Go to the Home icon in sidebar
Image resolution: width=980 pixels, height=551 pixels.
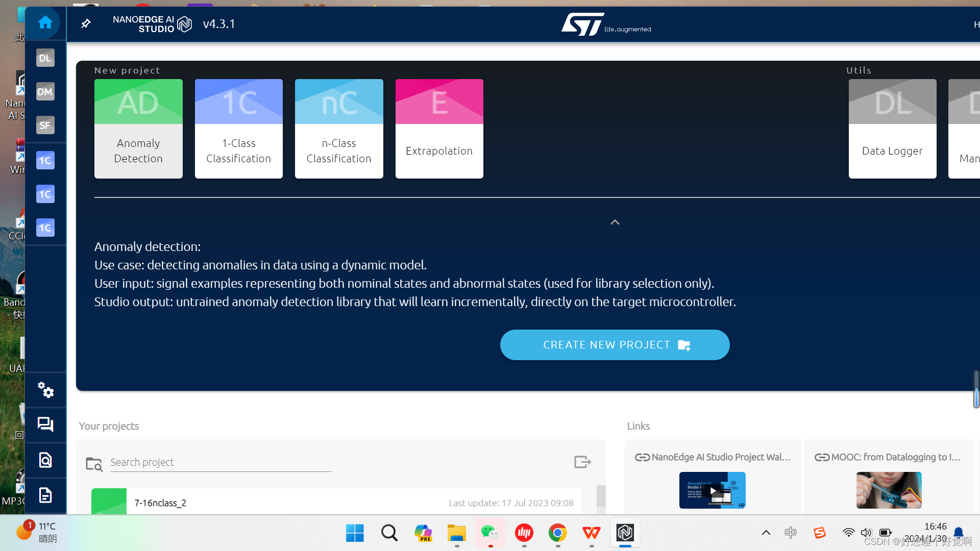[45, 23]
